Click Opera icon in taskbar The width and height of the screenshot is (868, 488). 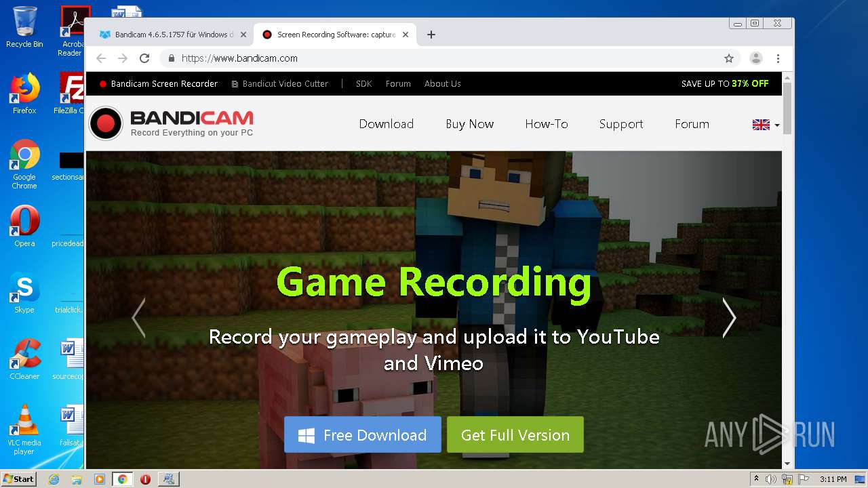[145, 479]
